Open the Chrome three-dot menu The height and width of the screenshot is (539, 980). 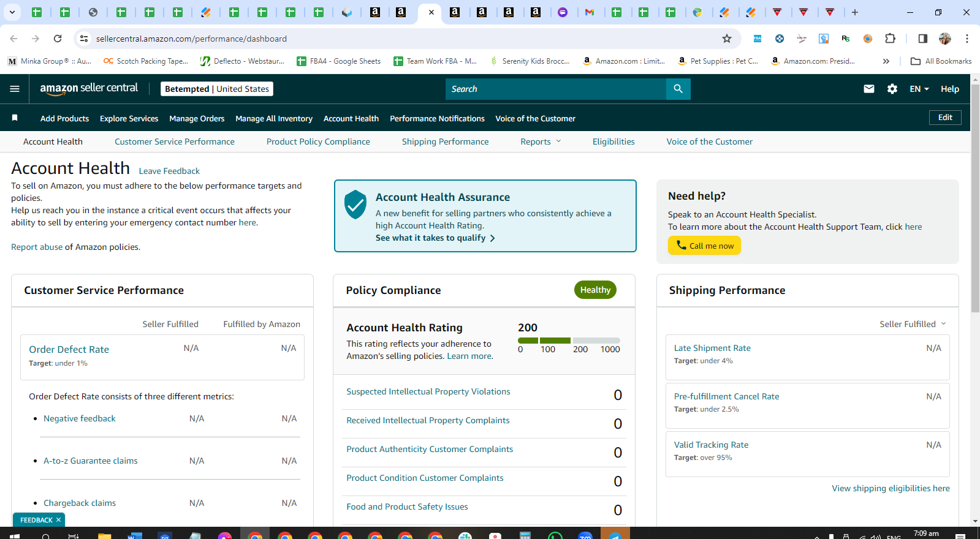967,39
